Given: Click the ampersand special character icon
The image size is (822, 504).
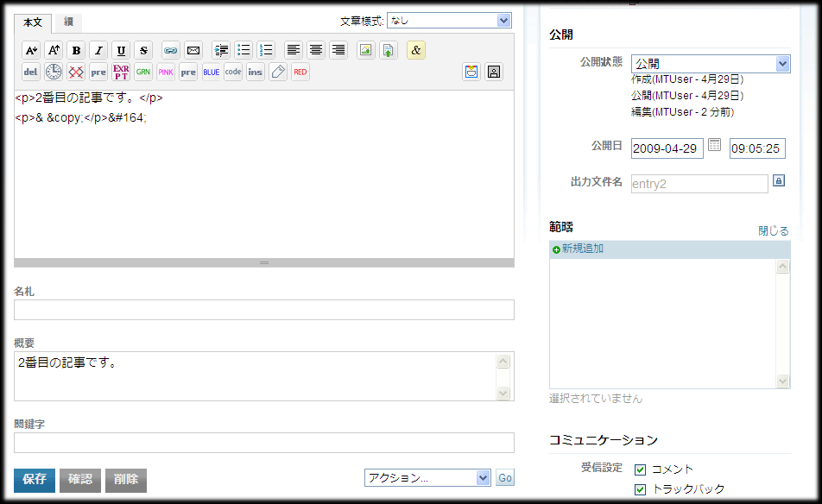Looking at the screenshot, I should pyautogui.click(x=416, y=50).
